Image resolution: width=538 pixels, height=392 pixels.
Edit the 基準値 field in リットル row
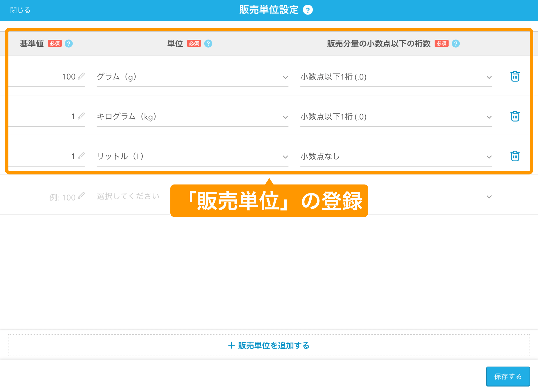[x=47, y=157]
